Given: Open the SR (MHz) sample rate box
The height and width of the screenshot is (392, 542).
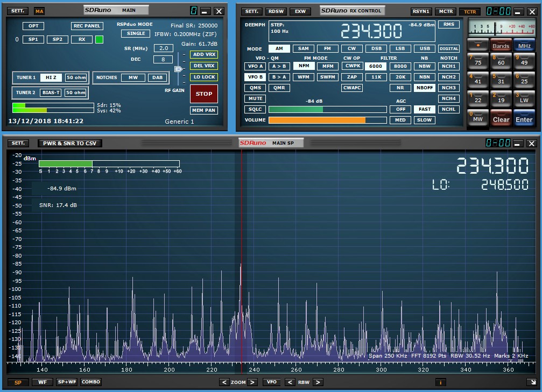Looking at the screenshot, I should pyautogui.click(x=164, y=48).
